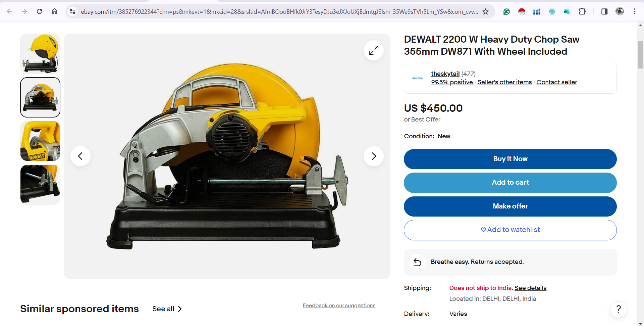
Task: Open the 99.5% positive feedback link
Action: point(452,82)
